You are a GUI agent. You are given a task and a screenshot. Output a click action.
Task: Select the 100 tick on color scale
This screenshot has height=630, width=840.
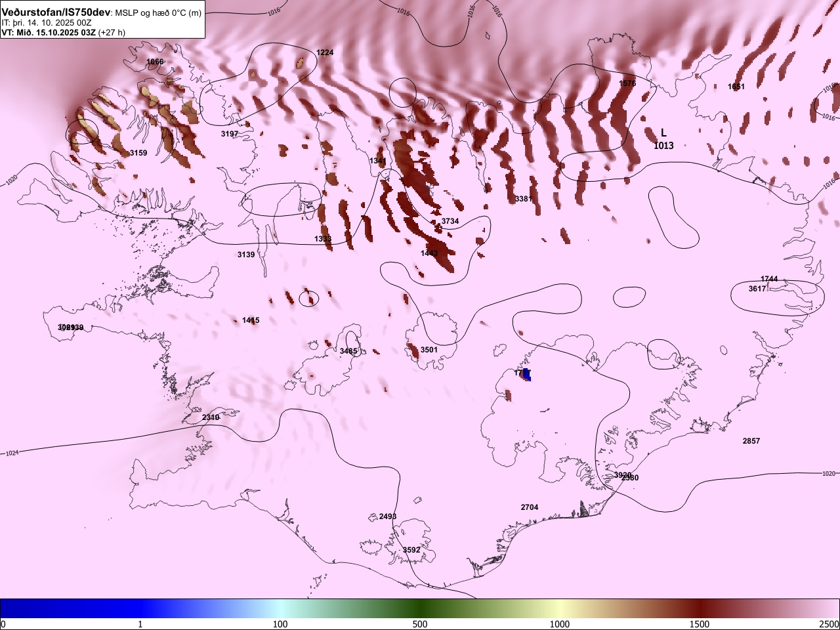(280, 624)
